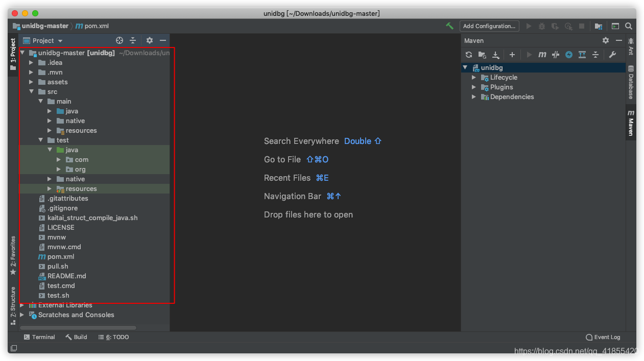Download sources and documentation icon in Maven
Viewport: 644px width, 361px height.
(x=495, y=55)
